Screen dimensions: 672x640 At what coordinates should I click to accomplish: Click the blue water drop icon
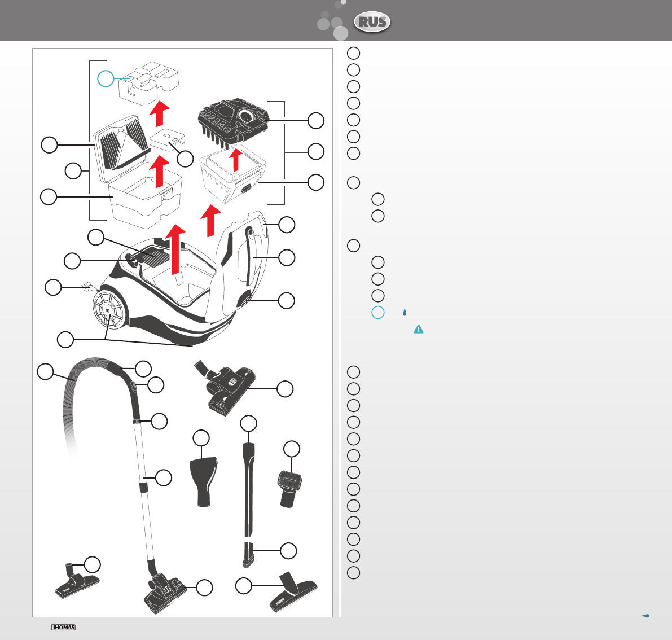coord(404,312)
